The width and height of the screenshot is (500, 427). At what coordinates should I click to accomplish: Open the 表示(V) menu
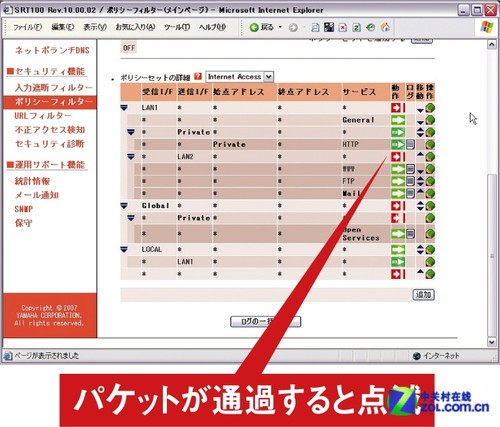click(95, 27)
